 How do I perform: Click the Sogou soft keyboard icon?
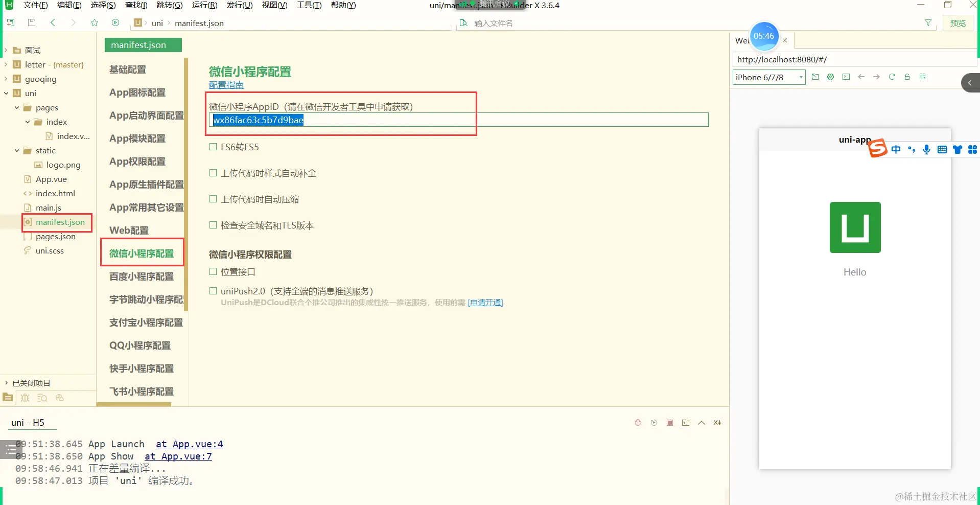click(942, 149)
